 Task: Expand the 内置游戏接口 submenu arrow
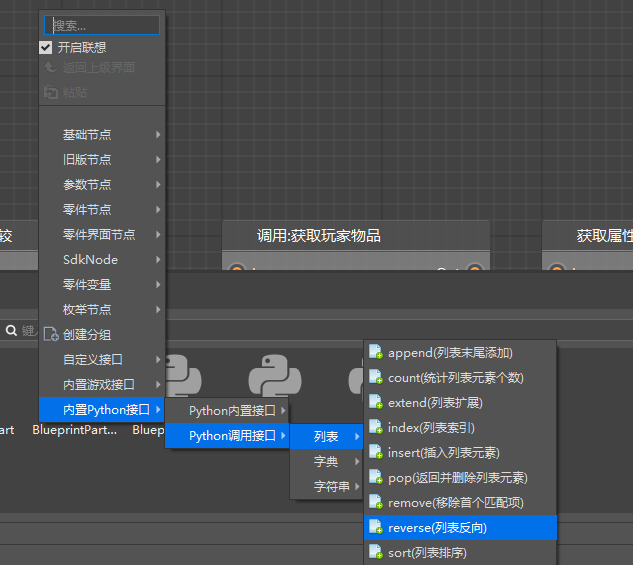[x=158, y=385]
